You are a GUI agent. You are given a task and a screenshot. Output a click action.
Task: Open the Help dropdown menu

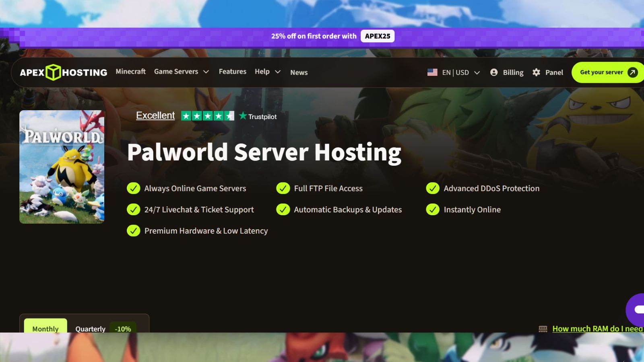coord(267,71)
